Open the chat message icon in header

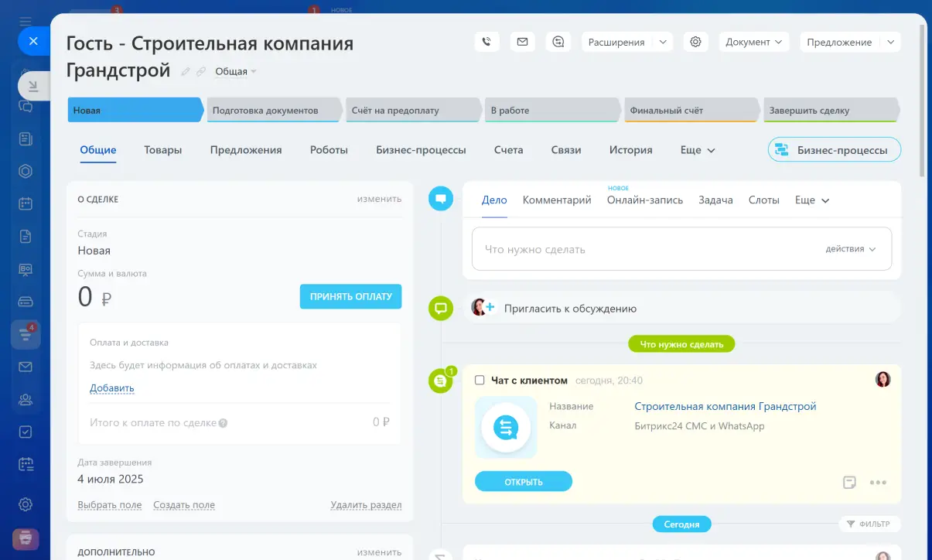[558, 43]
